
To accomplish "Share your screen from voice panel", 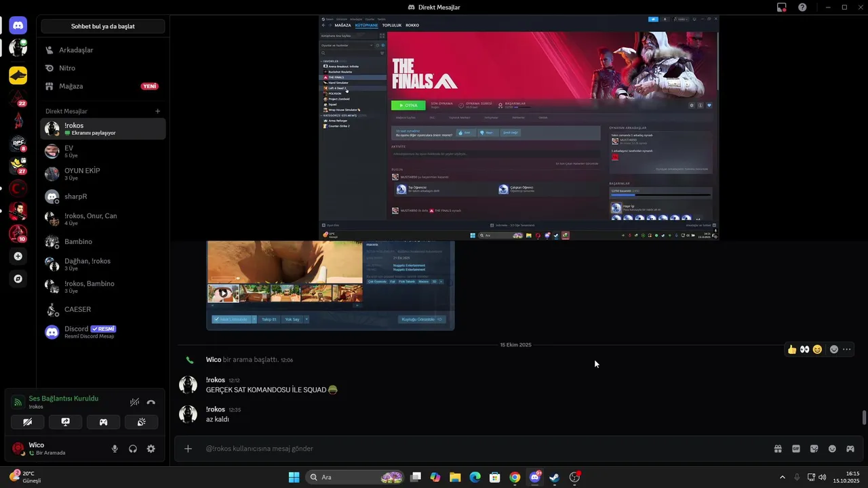I will coord(66,422).
